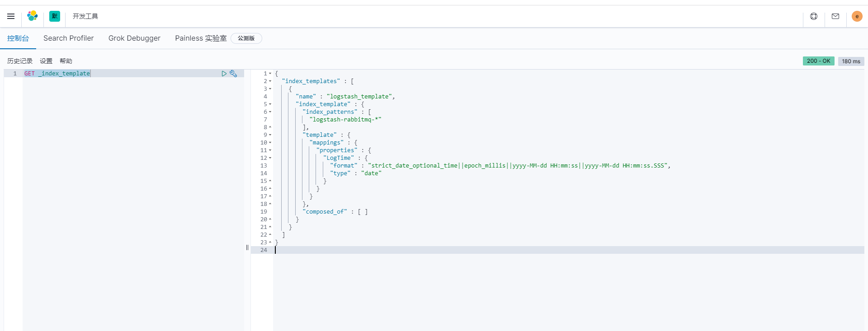Run the GET _index_template request
Viewport: 868px width, 331px height.
pos(224,74)
